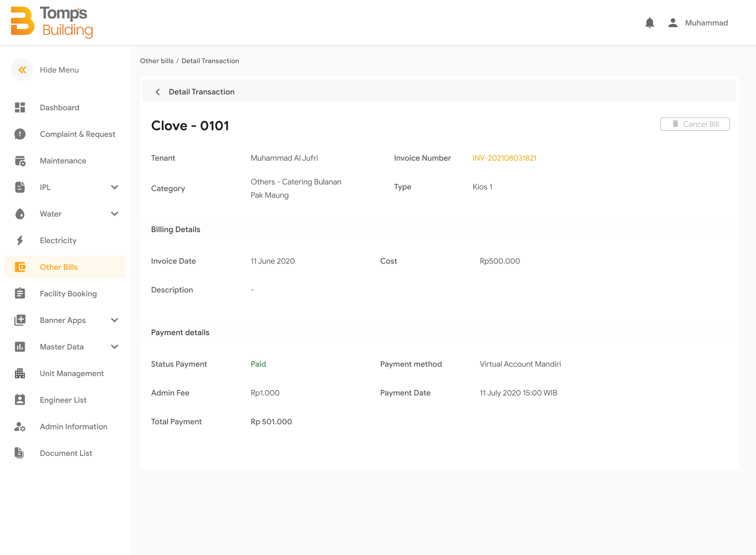The image size is (756, 555).
Task: Open the Engineer List contact icon
Action: (20, 400)
